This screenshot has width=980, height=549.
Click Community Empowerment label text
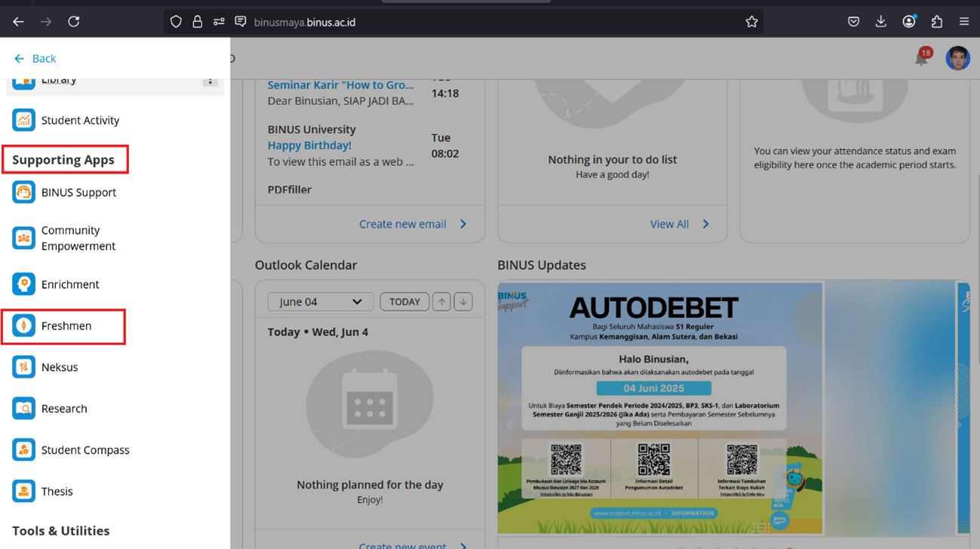(78, 238)
